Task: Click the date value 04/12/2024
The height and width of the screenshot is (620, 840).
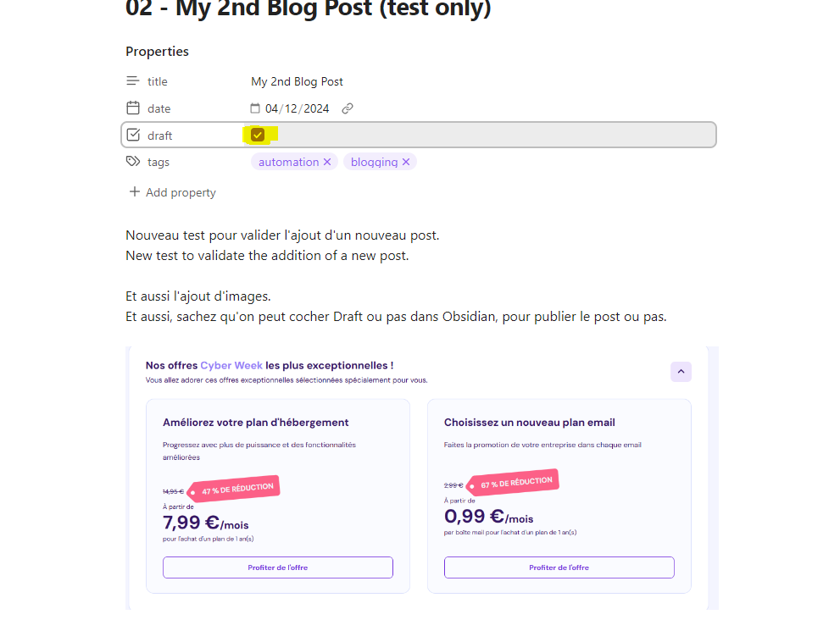Action: [297, 108]
